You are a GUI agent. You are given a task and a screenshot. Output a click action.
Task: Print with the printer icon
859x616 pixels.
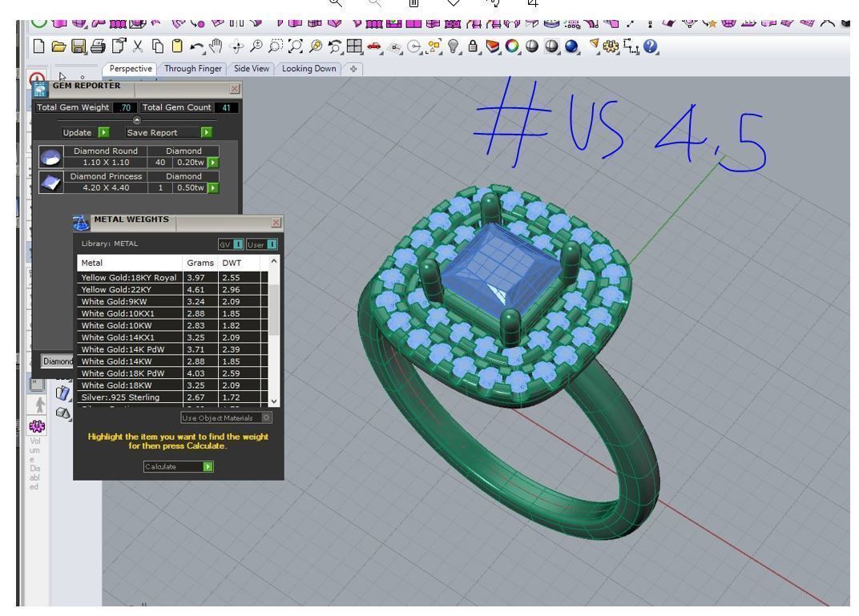(x=98, y=46)
